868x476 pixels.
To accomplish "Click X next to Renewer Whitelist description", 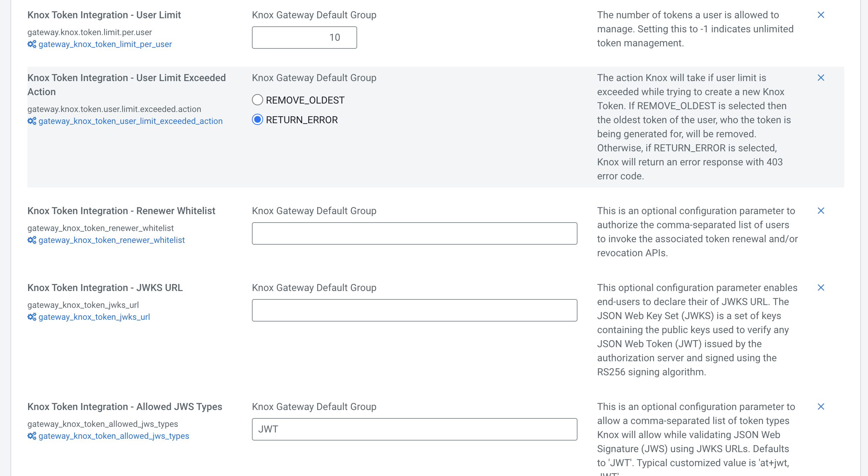I will [x=821, y=211].
